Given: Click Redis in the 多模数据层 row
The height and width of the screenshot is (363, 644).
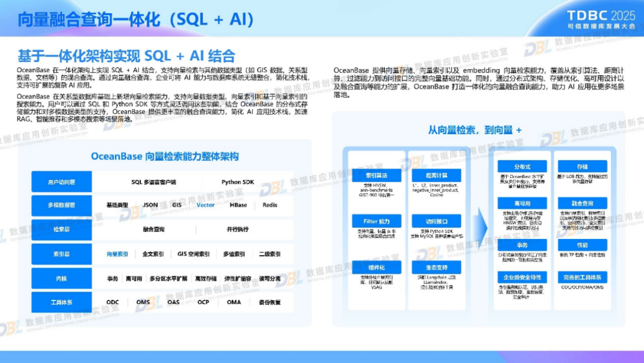Looking at the screenshot, I should [x=270, y=205].
